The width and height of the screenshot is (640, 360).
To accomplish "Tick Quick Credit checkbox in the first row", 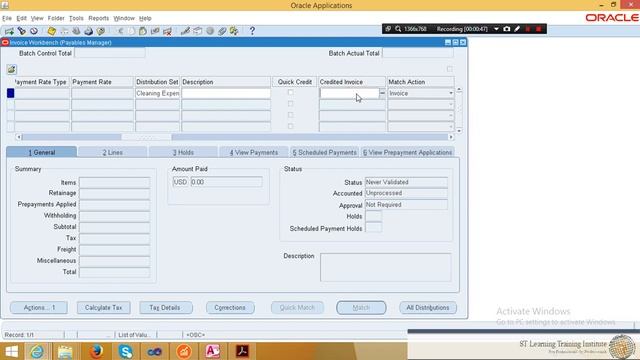I will pyautogui.click(x=290, y=93).
